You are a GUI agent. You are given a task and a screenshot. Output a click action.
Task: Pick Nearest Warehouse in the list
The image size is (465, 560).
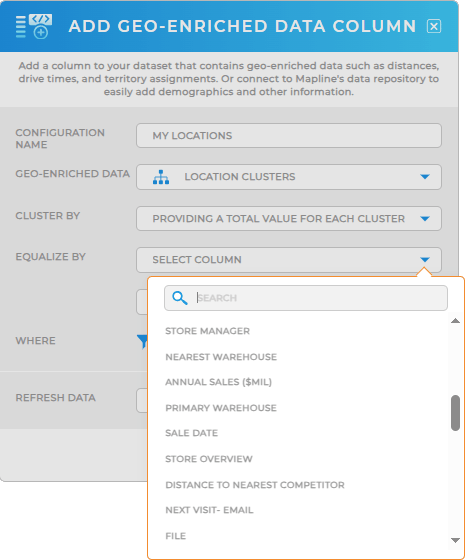(x=221, y=357)
